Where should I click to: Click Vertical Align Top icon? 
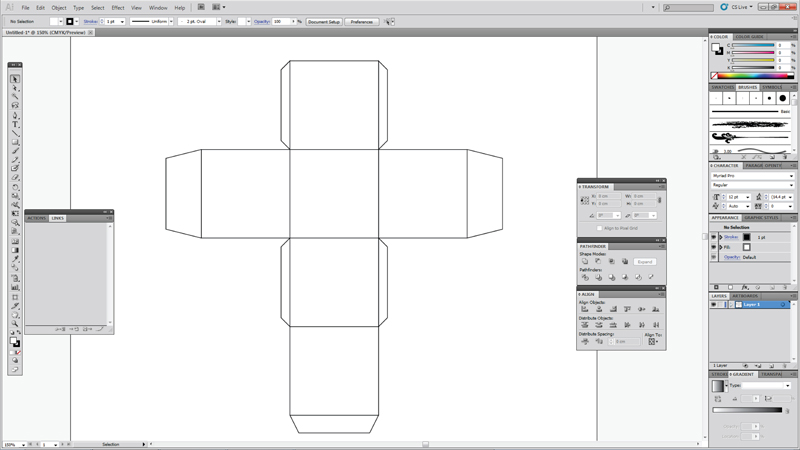click(x=628, y=309)
